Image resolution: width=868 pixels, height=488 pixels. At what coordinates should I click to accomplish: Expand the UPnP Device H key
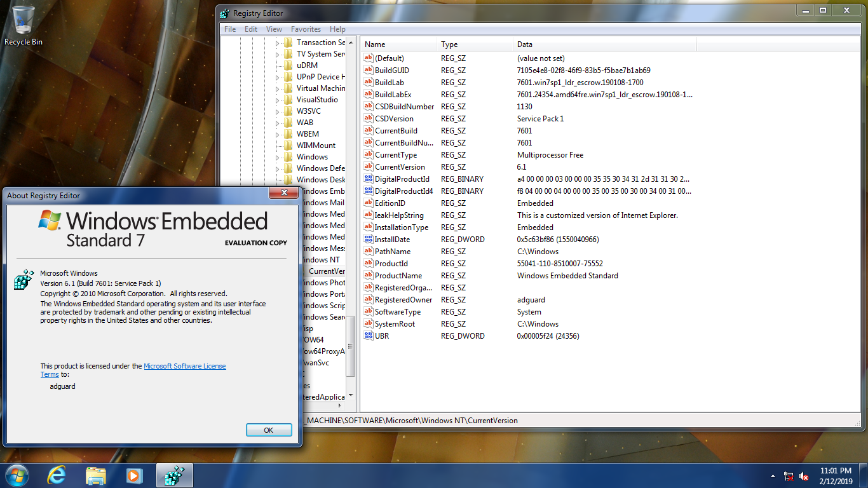(x=278, y=77)
